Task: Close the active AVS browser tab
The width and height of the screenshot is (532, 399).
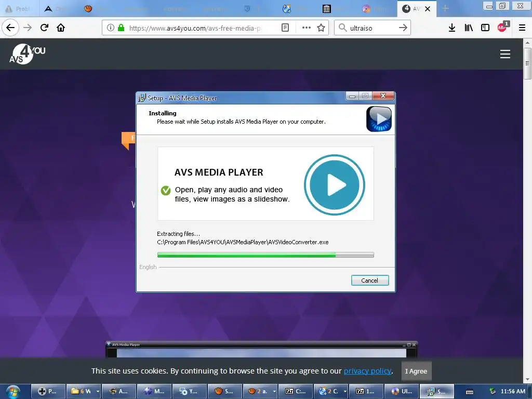Action: 428,9
